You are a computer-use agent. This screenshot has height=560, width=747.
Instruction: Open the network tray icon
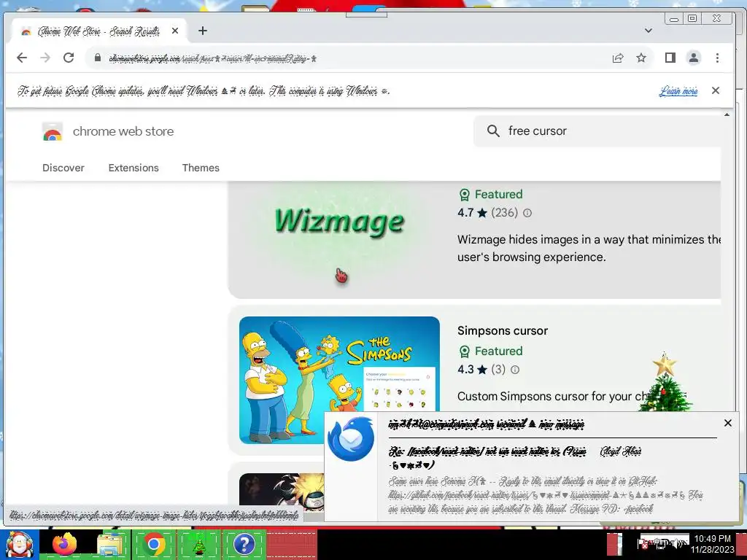[x=662, y=544]
